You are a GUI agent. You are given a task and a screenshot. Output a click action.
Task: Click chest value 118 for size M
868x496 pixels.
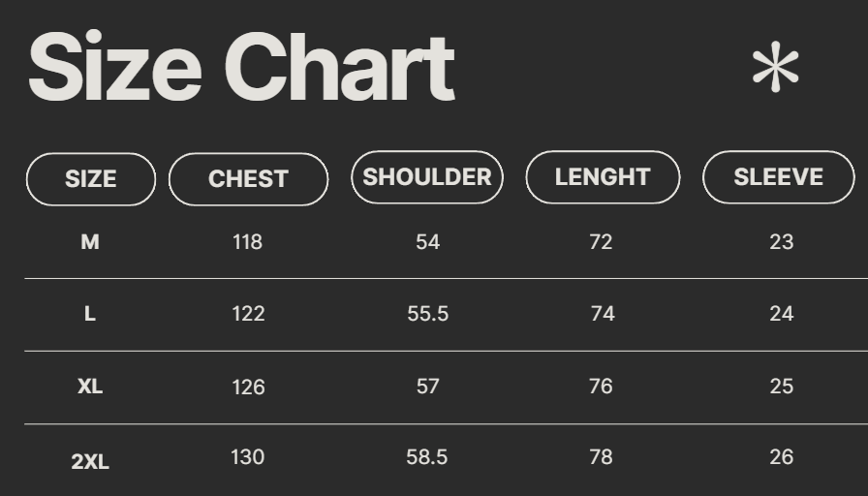coord(248,242)
